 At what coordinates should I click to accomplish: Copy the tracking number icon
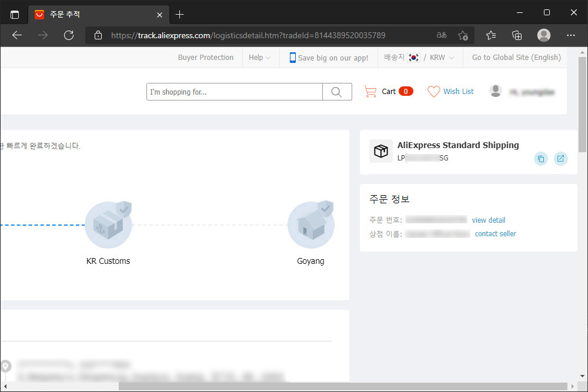tap(541, 159)
